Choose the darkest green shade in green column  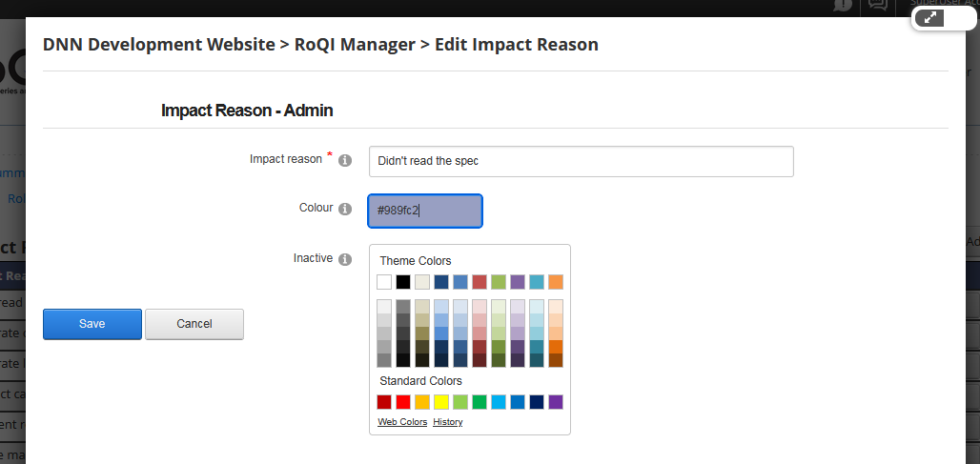pyautogui.click(x=499, y=360)
